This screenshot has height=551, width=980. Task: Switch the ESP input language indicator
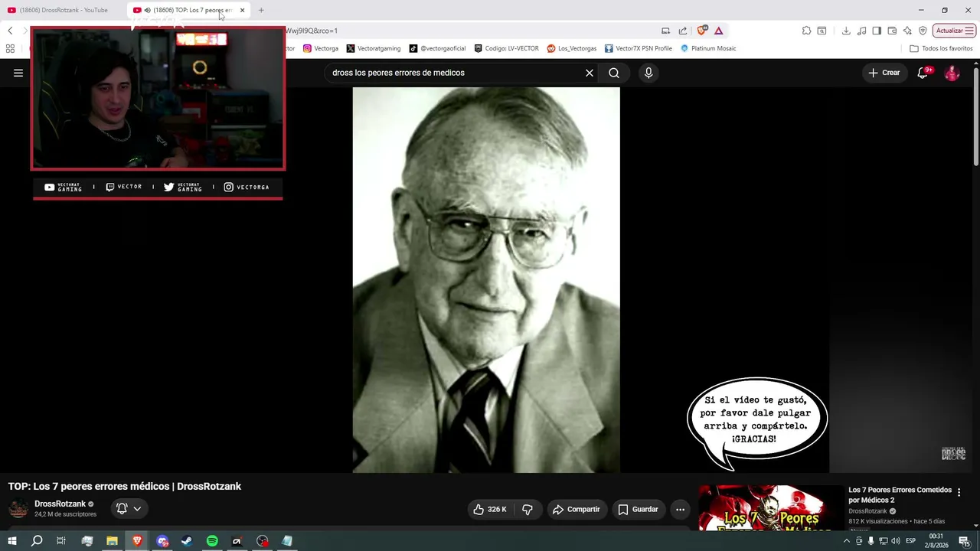coord(911,541)
